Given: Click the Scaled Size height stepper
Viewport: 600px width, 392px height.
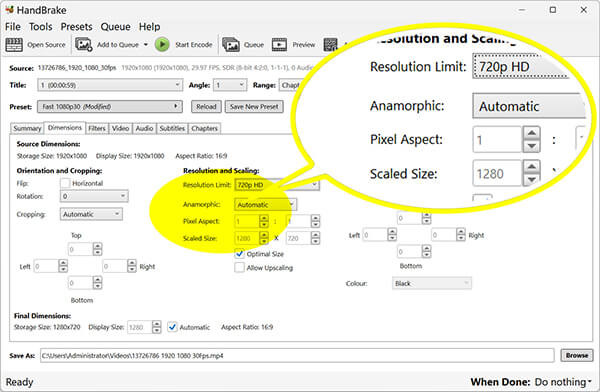Looking at the screenshot, I should click(x=315, y=238).
